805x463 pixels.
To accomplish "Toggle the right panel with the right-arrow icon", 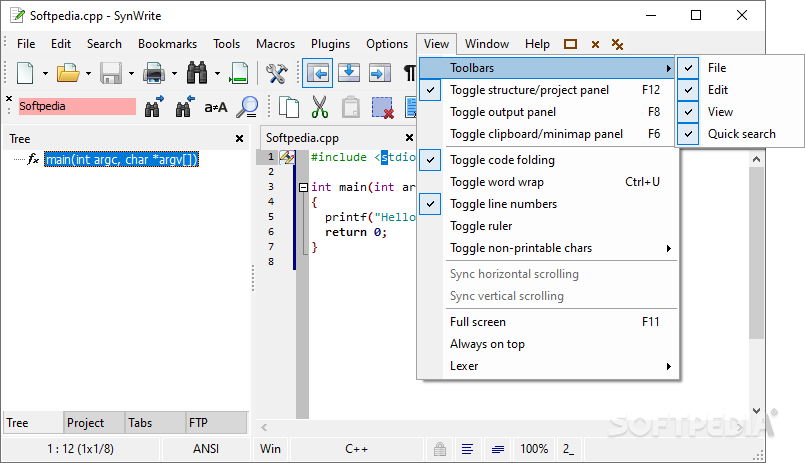I will click(380, 73).
